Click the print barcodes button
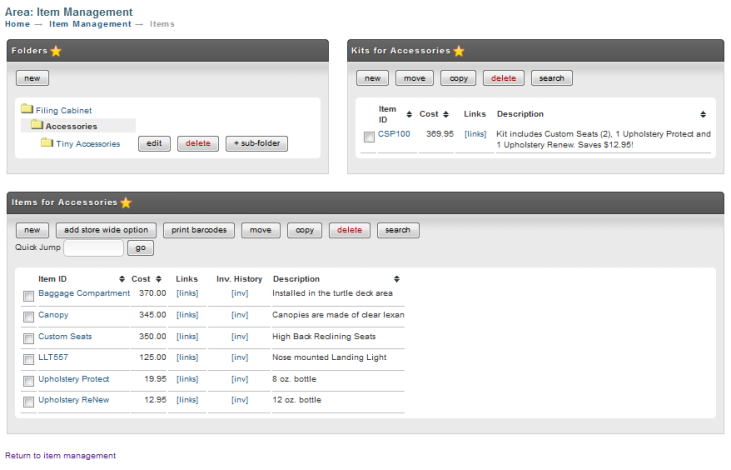Image resolution: width=731 pixels, height=470 pixels. click(x=199, y=230)
